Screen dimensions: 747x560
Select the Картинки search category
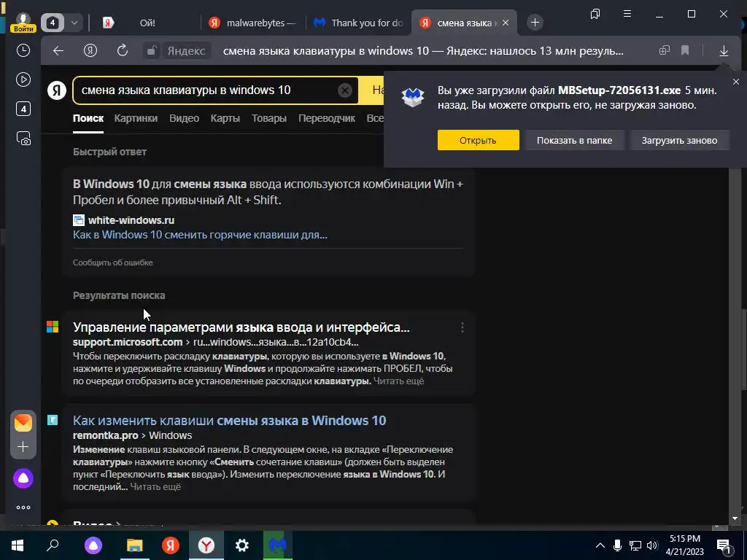pos(136,119)
